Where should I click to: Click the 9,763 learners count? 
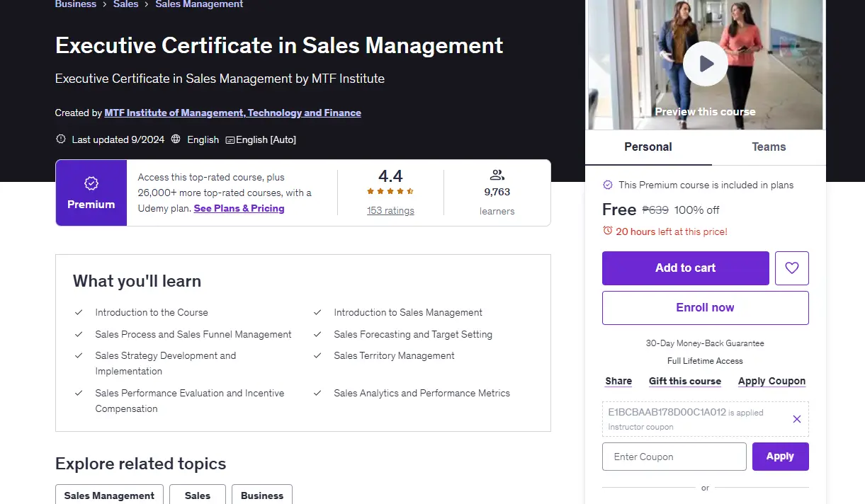497,192
